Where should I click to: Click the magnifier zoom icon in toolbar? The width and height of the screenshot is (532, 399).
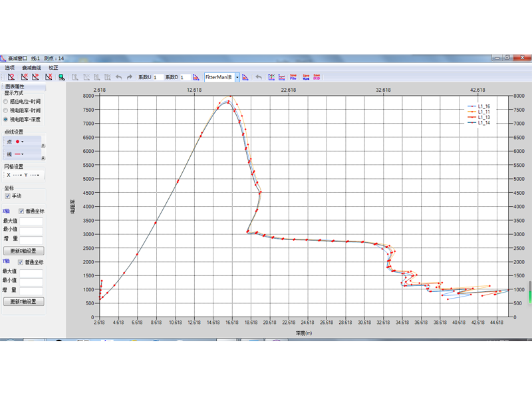pyautogui.click(x=62, y=78)
